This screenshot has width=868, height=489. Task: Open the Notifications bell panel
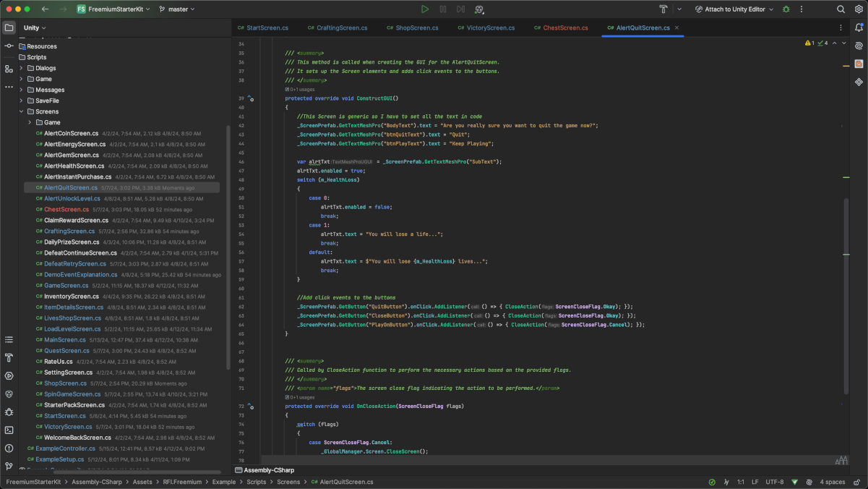click(x=859, y=27)
